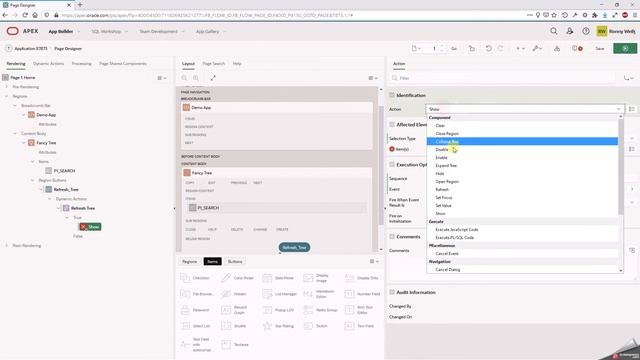Expand the Layout pane to full size

[213, 78]
